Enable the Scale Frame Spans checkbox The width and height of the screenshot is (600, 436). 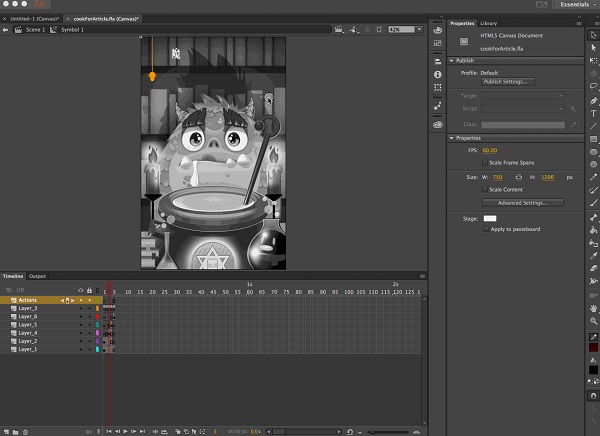[485, 161]
